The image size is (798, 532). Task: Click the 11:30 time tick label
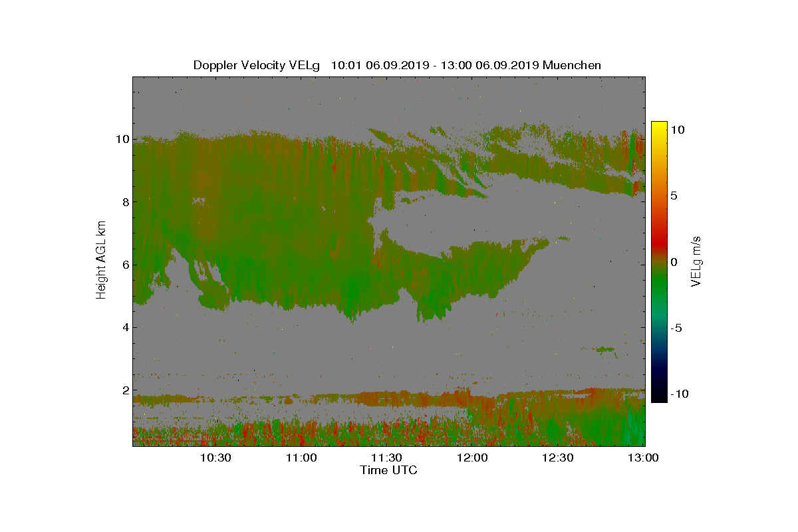click(x=387, y=458)
